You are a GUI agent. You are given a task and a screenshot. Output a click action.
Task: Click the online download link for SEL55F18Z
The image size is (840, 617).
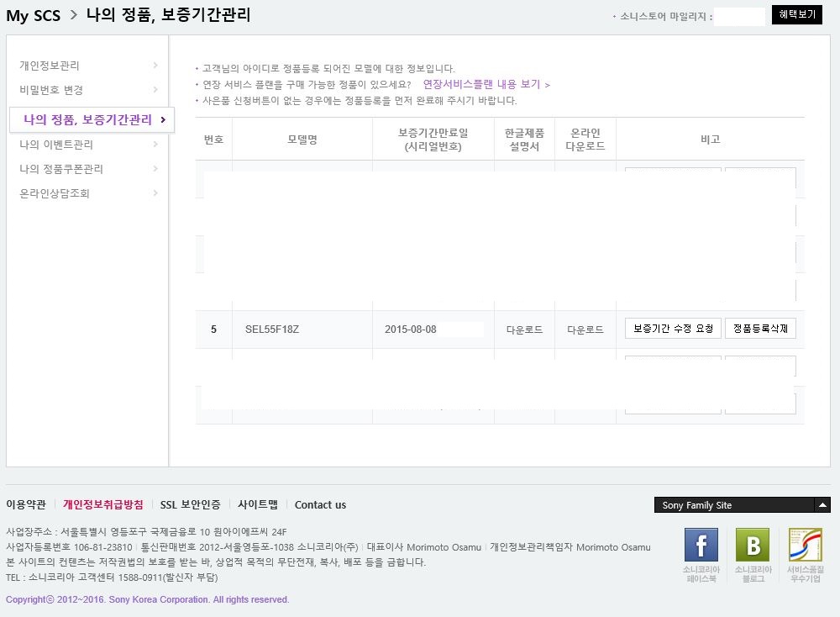click(585, 330)
